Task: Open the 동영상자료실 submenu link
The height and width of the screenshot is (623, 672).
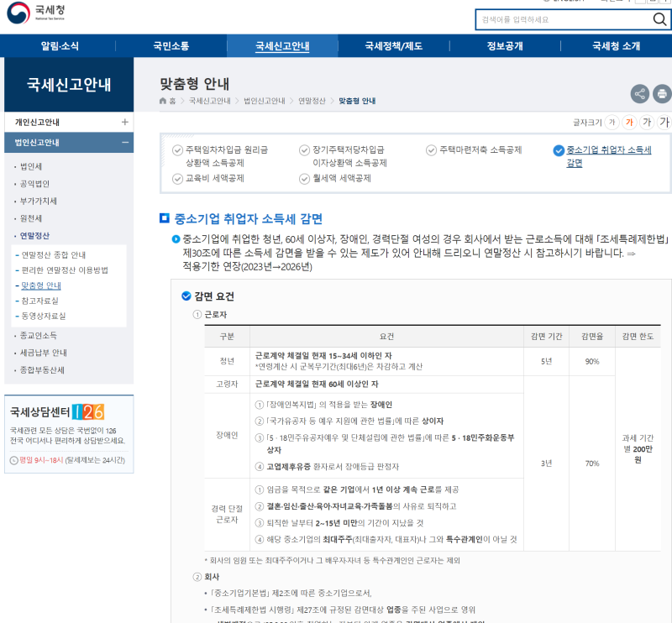Action: click(x=44, y=316)
